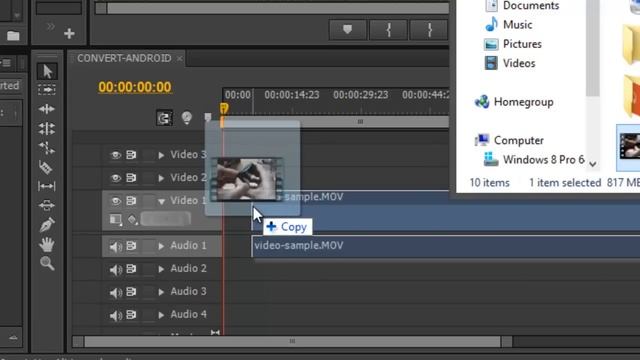Screen dimensions: 640x360
Task: Toggle Video 1 track eye visibility
Action: pyautogui.click(x=116, y=201)
